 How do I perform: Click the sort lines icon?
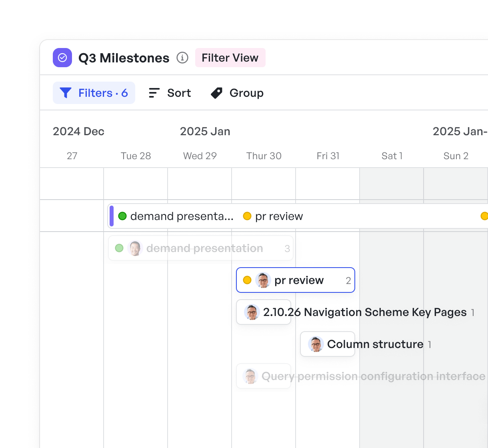tap(154, 93)
